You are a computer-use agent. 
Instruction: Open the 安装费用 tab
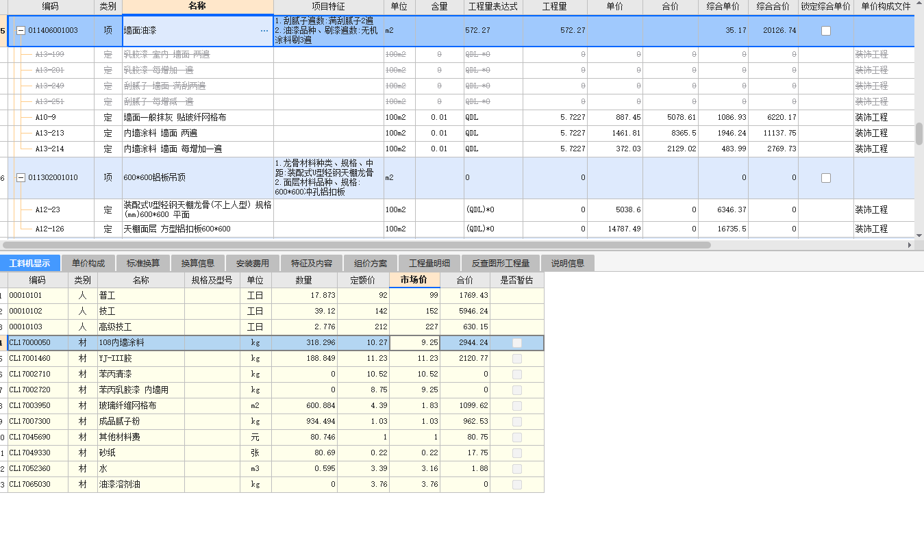click(253, 263)
